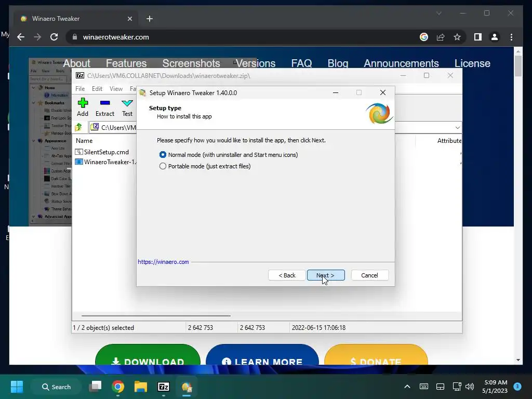Open Chrome from the taskbar
The image size is (532, 399).
118,387
